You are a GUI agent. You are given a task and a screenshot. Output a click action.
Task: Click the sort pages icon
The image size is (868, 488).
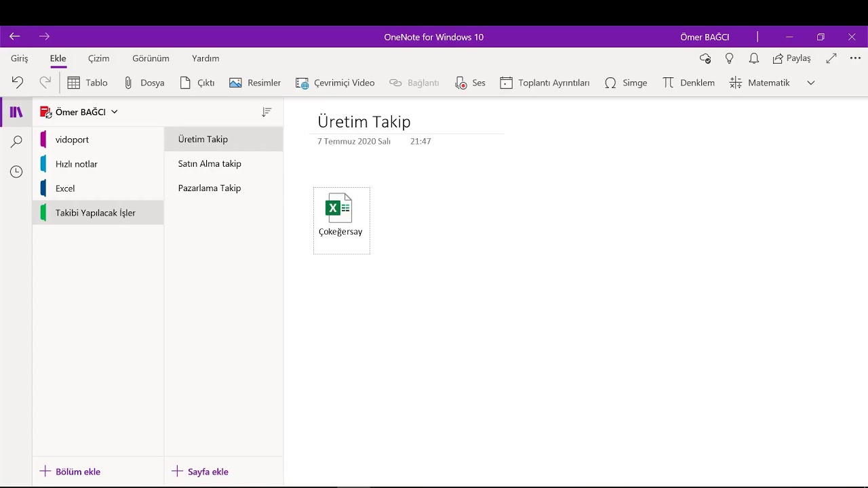click(x=267, y=112)
